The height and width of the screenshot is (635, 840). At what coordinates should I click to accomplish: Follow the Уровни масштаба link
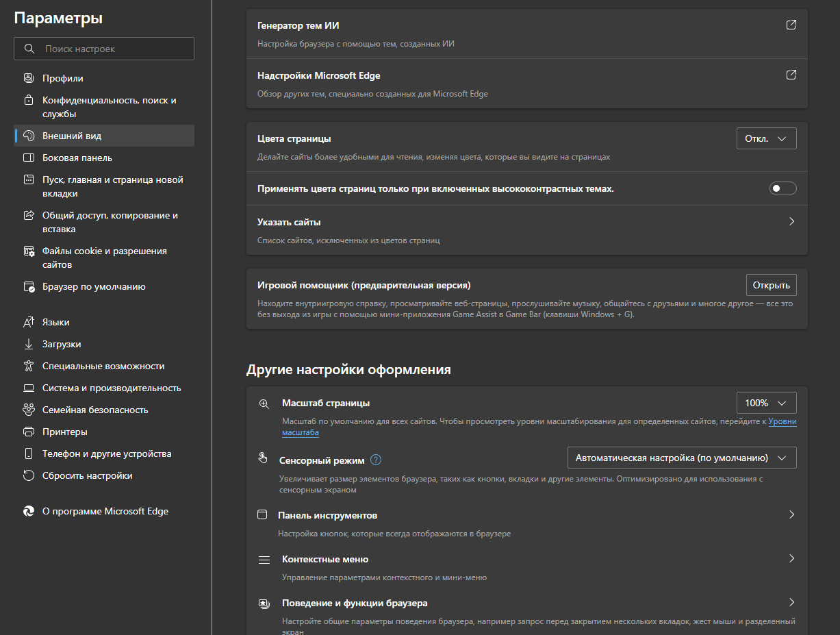point(782,423)
